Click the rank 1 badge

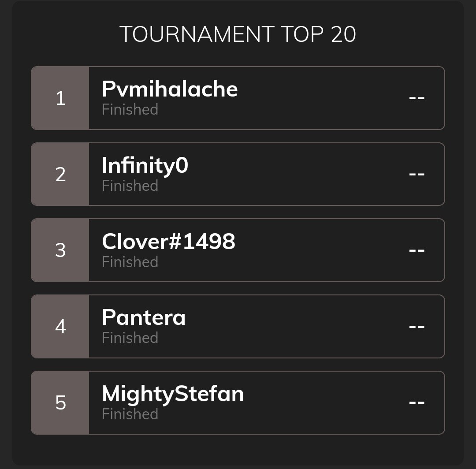point(60,98)
